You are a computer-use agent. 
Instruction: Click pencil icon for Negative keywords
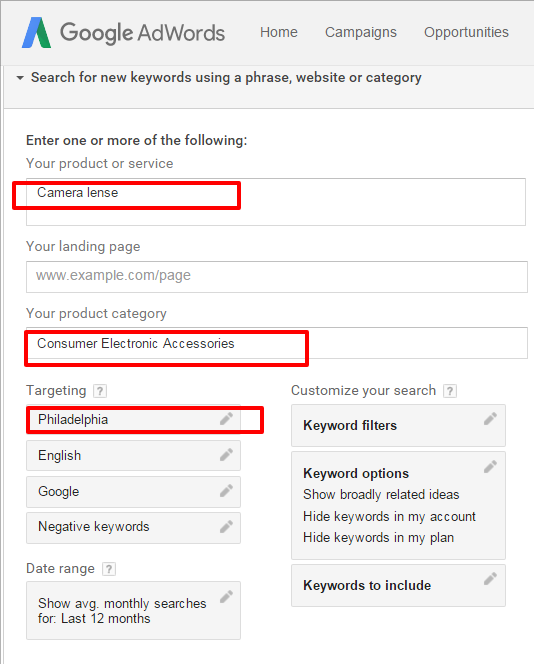[226, 527]
